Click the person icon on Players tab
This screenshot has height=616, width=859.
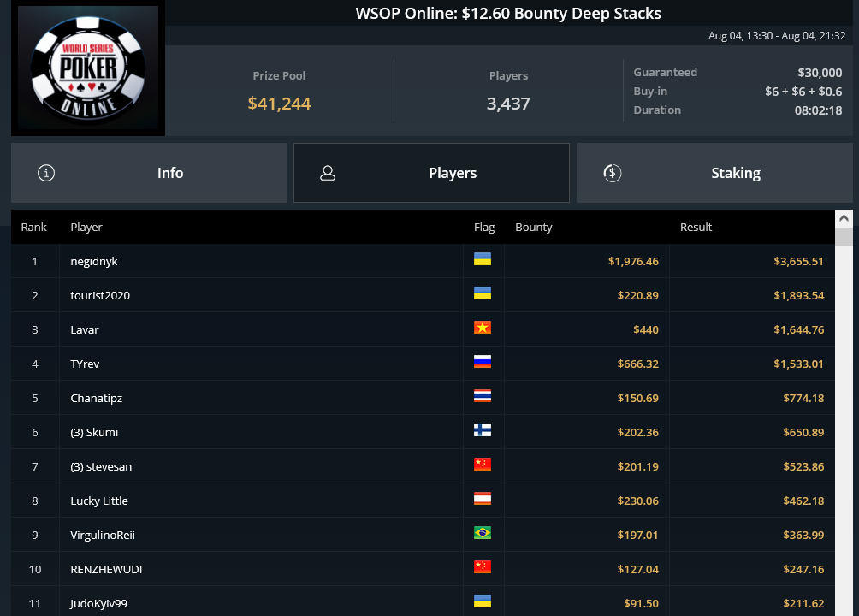pyautogui.click(x=328, y=173)
